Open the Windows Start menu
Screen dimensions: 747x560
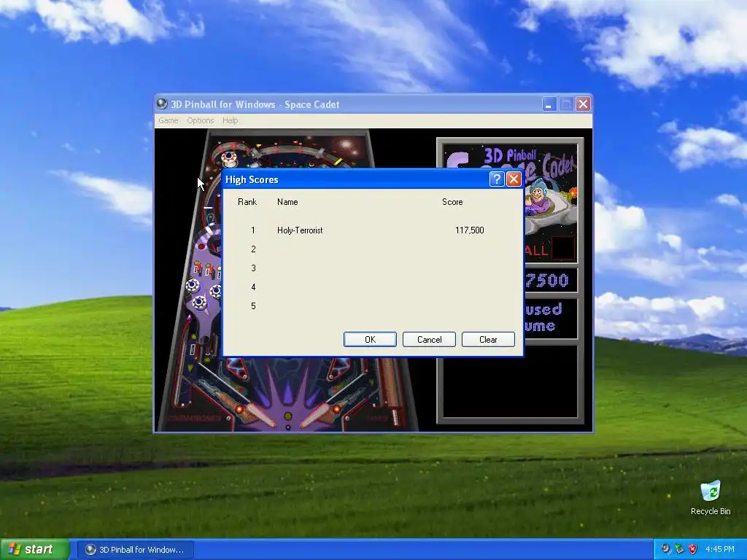click(x=35, y=550)
